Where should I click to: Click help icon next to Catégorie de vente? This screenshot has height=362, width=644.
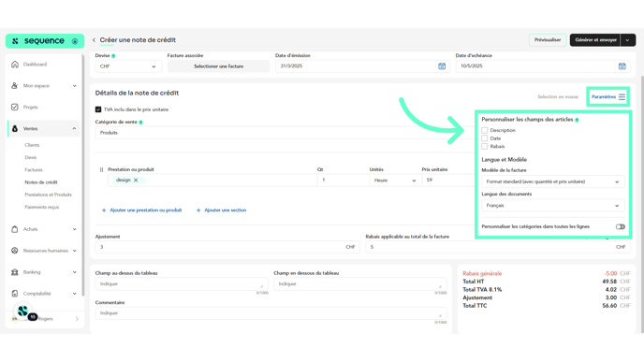(x=140, y=123)
